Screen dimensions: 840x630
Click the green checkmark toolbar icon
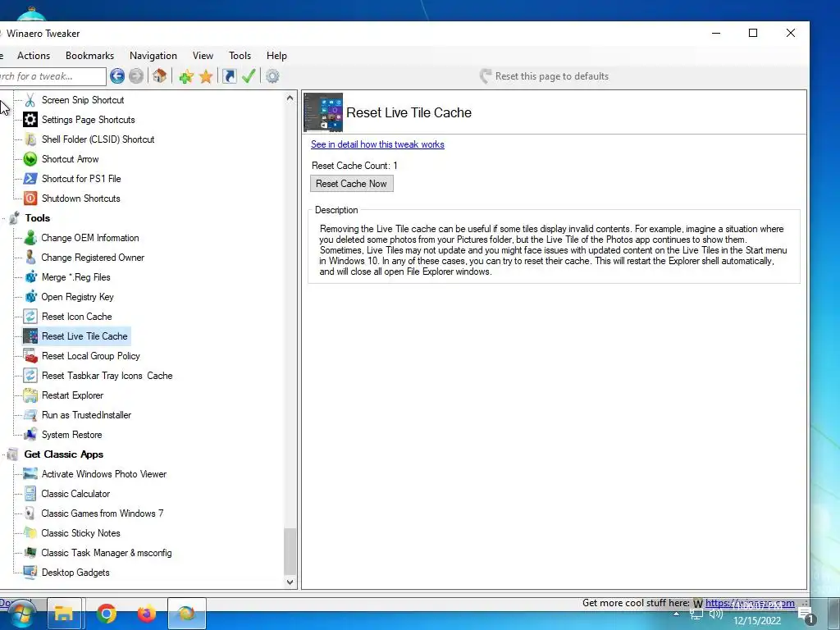[249, 76]
